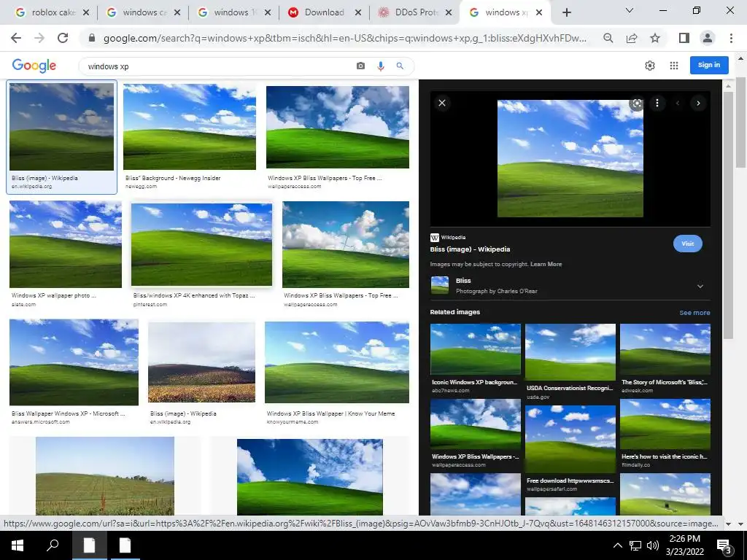Open a new browser tab
This screenshot has width=747, height=560.
point(566,12)
